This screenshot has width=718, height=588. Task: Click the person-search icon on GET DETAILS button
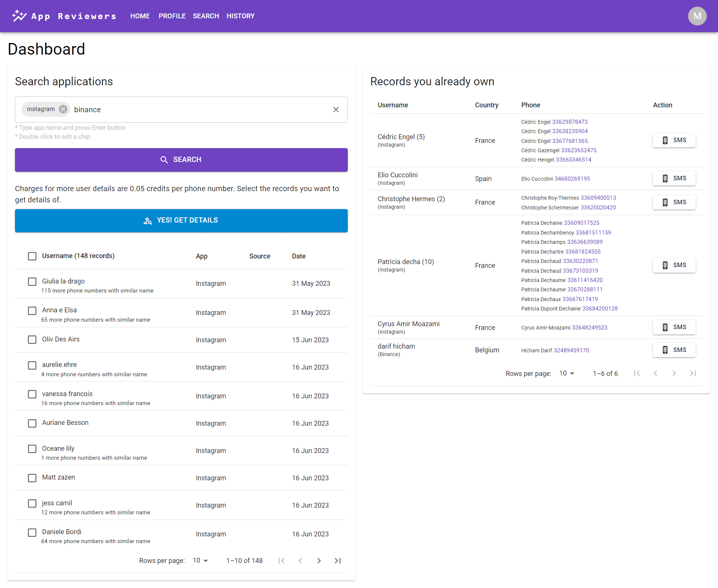148,221
